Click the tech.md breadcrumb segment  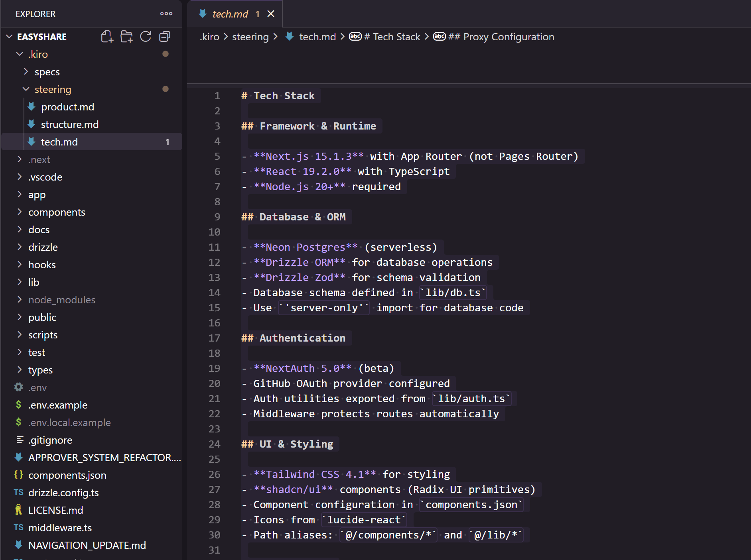317,37
